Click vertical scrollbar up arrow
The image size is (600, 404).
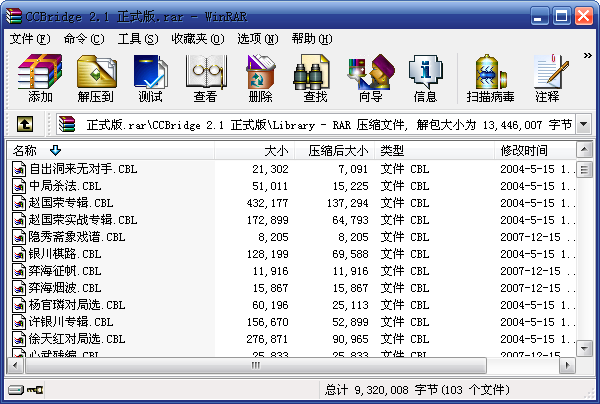pos(584,150)
